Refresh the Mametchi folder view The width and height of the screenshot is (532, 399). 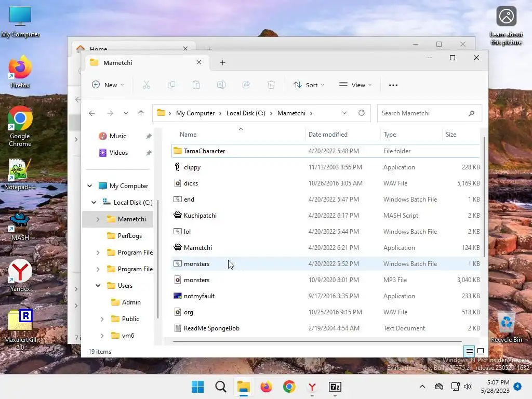point(362,113)
